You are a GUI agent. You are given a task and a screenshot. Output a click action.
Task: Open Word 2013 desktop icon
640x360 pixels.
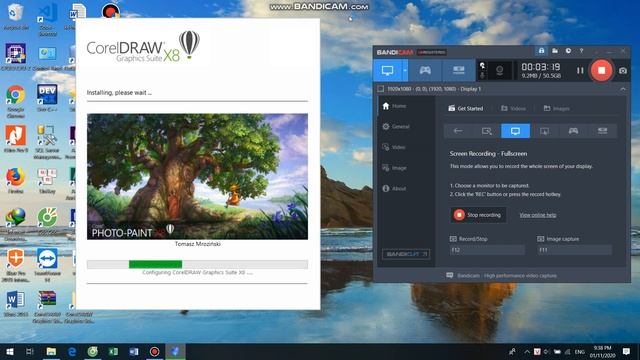pyautogui.click(x=16, y=304)
